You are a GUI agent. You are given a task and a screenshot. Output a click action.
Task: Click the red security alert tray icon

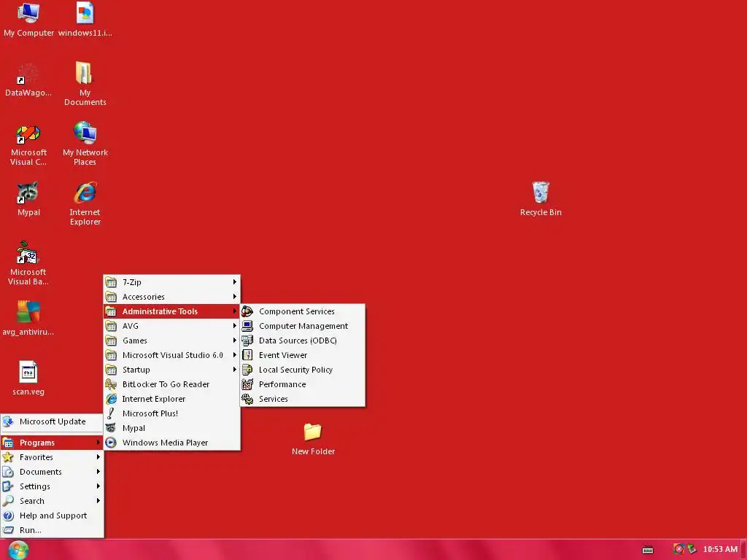tap(678, 549)
